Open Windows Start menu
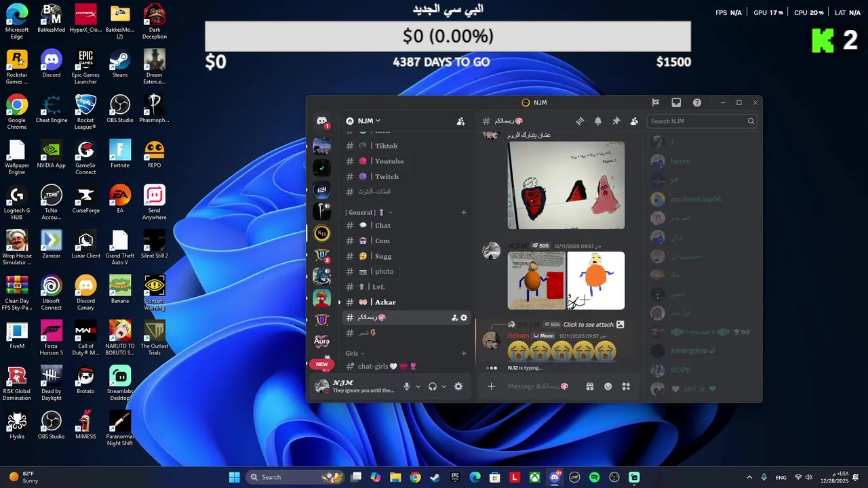 tap(235, 477)
